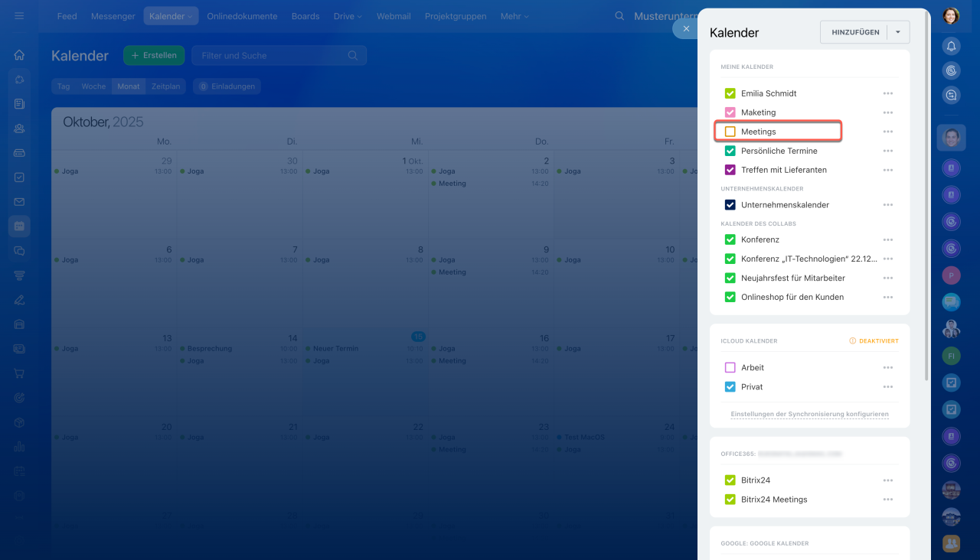Image resolution: width=980 pixels, height=560 pixels.
Task: Open the Mehr dropdown menu
Action: 514,16
